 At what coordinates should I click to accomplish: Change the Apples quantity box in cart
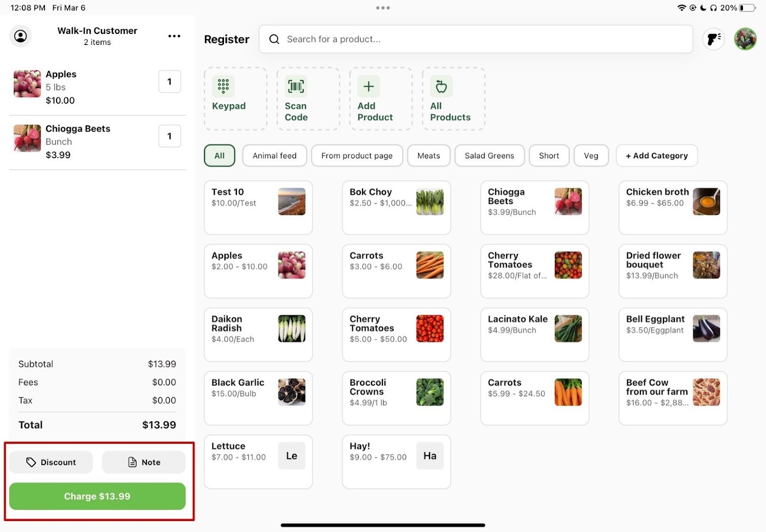tap(169, 82)
